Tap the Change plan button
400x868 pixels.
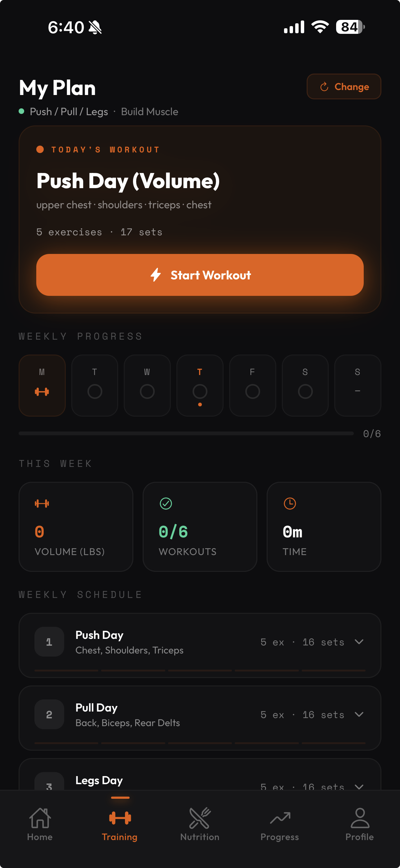point(344,87)
